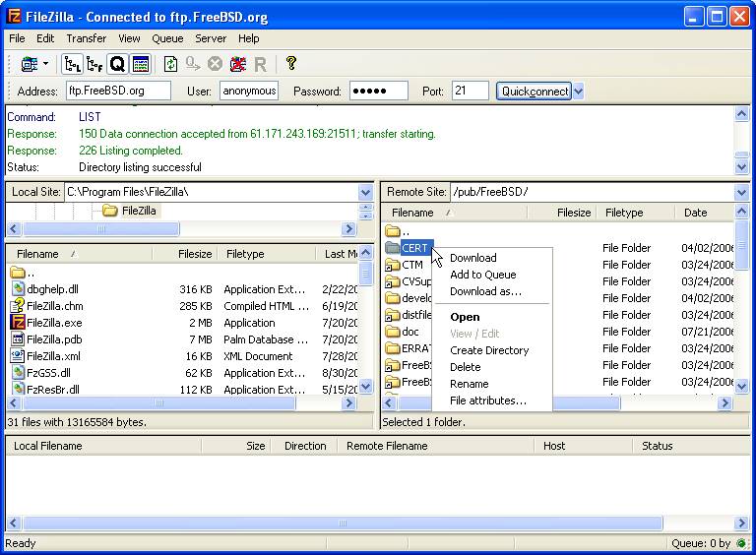The image size is (756, 555).
Task: Open the Queue menu
Action: point(167,38)
